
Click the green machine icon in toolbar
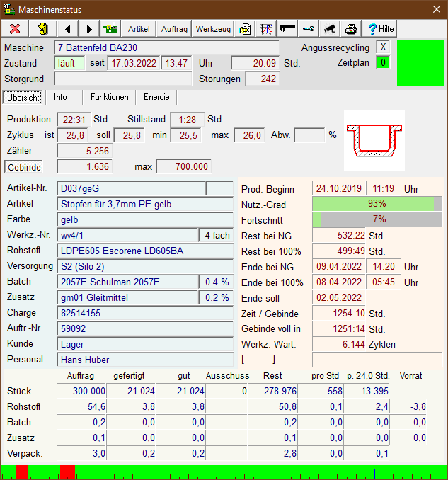(110, 29)
